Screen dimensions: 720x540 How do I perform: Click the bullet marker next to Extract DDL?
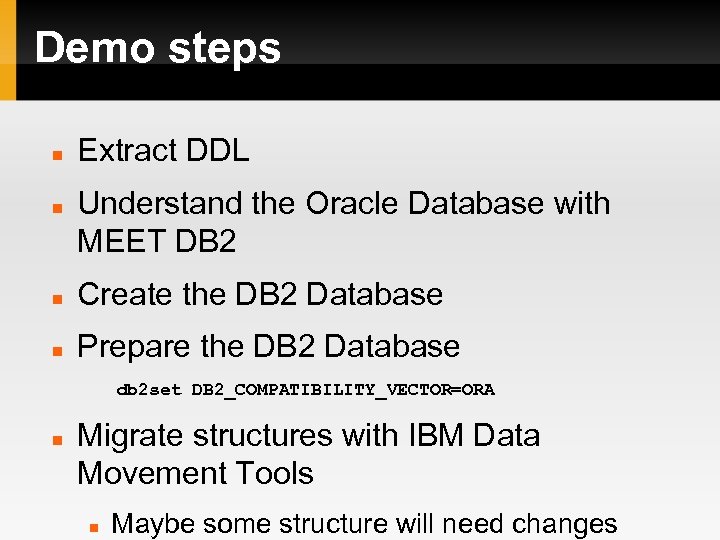click(59, 156)
